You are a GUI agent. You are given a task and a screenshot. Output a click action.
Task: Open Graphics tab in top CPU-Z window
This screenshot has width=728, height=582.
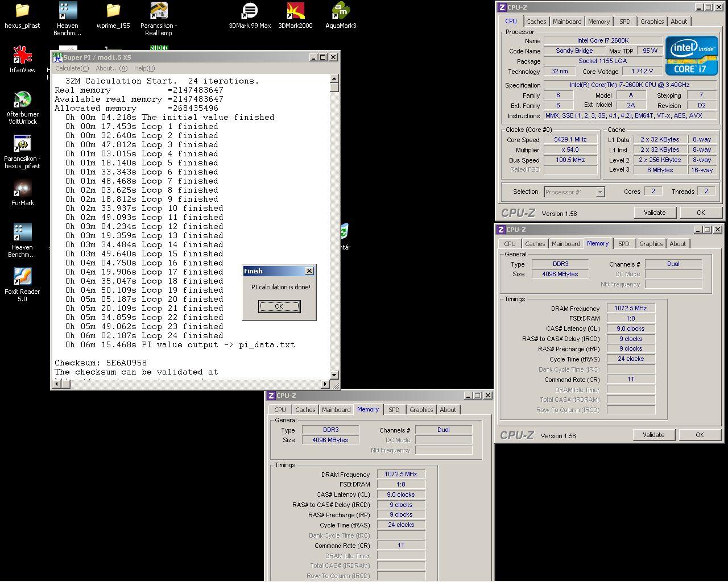pyautogui.click(x=652, y=22)
